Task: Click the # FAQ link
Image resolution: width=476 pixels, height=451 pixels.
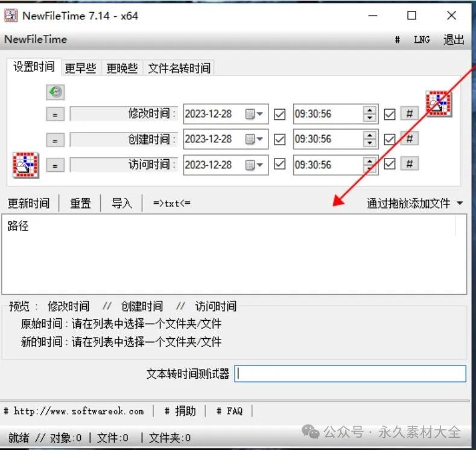Action: pyautogui.click(x=229, y=411)
